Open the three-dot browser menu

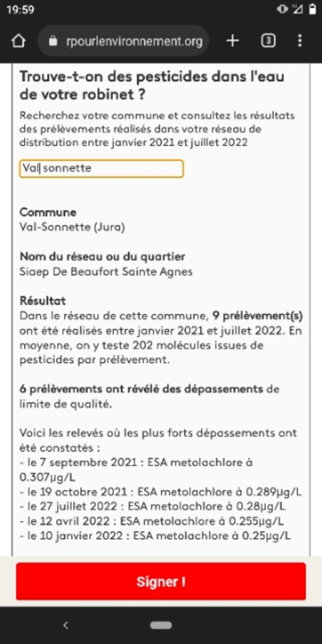pyautogui.click(x=299, y=41)
